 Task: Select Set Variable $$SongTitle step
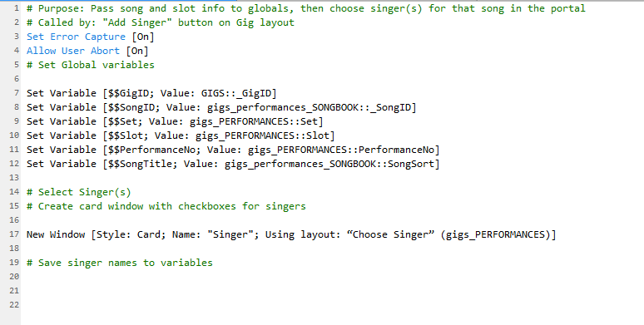pyautogui.click(x=233, y=164)
